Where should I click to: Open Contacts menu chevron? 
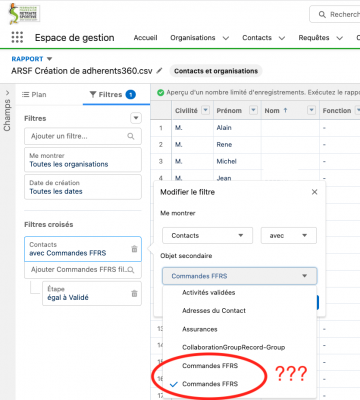(282, 38)
